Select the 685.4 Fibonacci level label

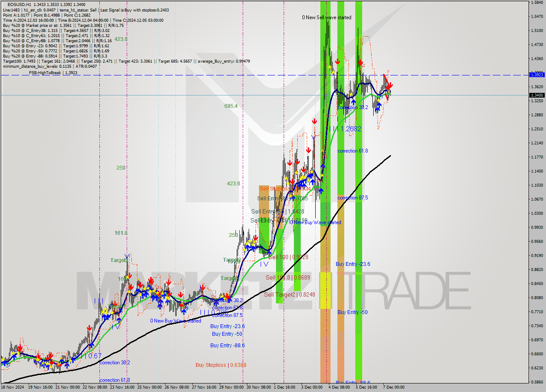click(231, 106)
